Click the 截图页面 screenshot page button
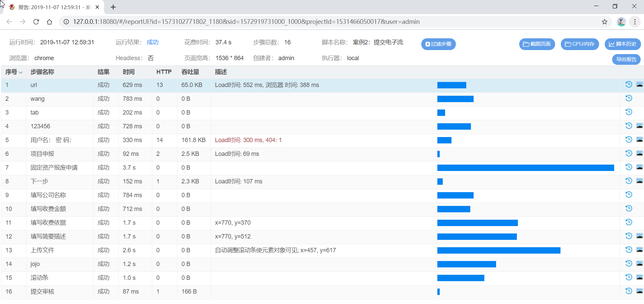This screenshot has width=644, height=304. (537, 44)
